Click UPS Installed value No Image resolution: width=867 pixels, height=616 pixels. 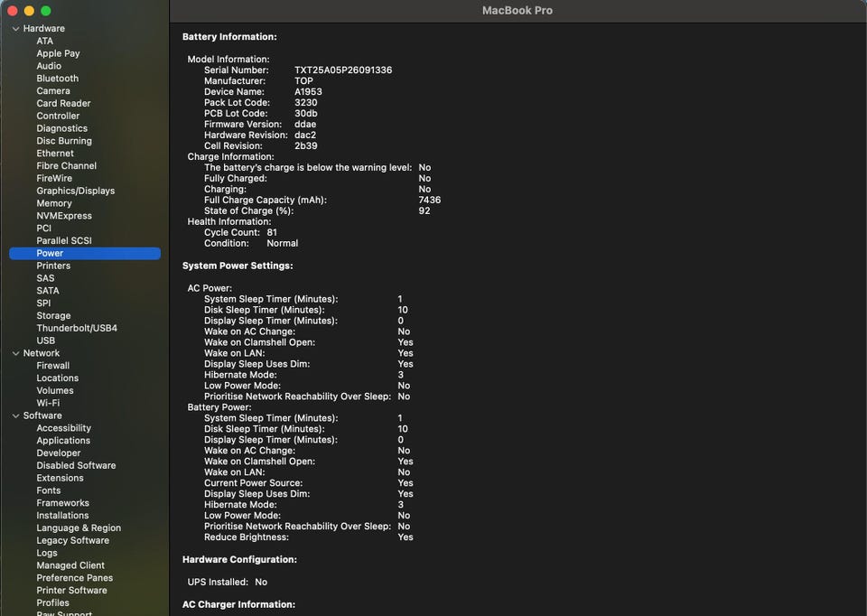[261, 583]
